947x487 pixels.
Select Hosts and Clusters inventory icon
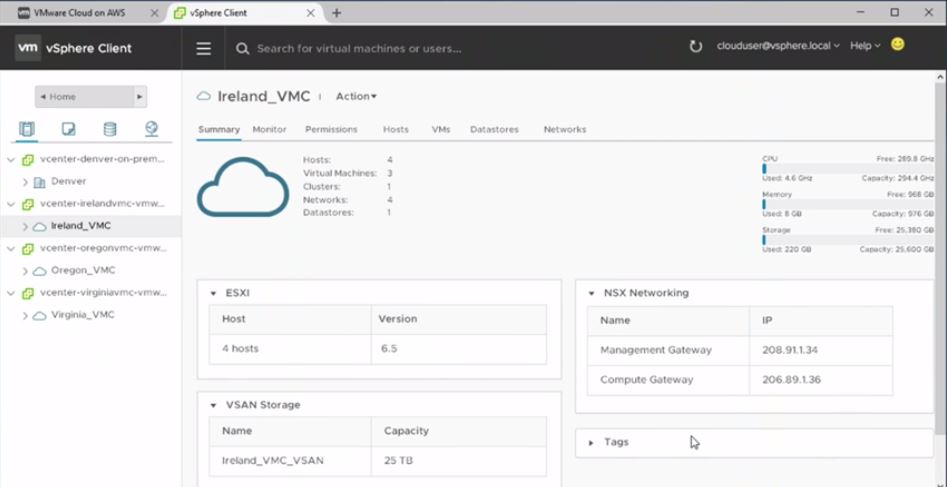pos(27,129)
